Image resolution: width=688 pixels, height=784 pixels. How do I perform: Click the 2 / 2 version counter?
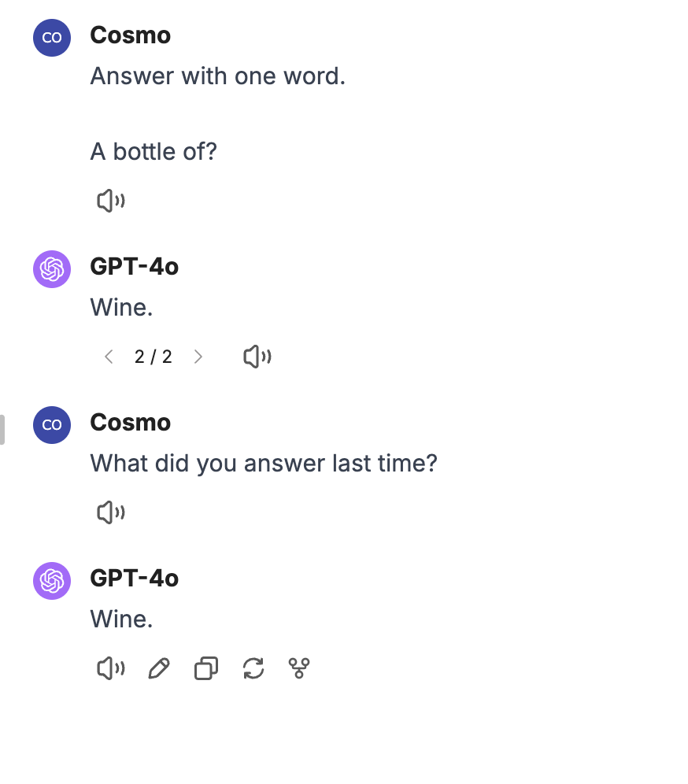[x=154, y=357]
